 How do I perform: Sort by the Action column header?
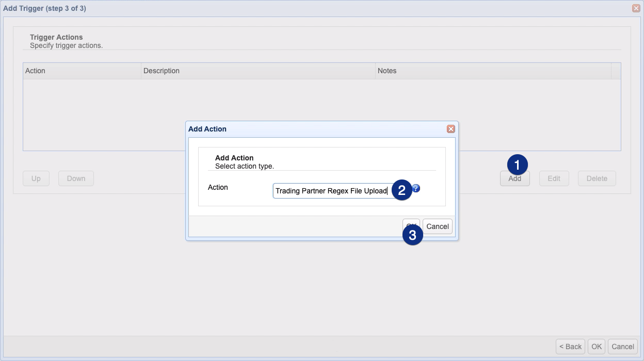click(x=35, y=71)
